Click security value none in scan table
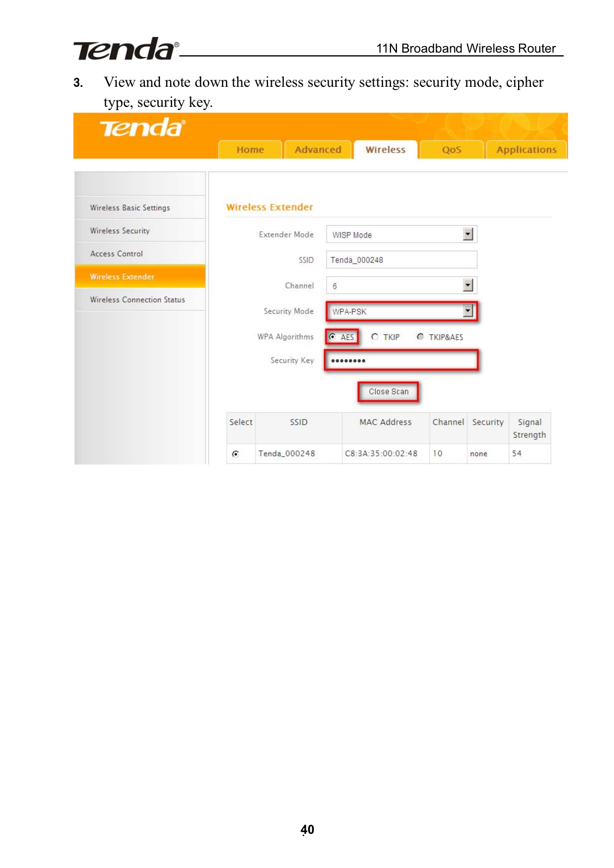Image resolution: width=614 pixels, height=868 pixels. (478, 454)
